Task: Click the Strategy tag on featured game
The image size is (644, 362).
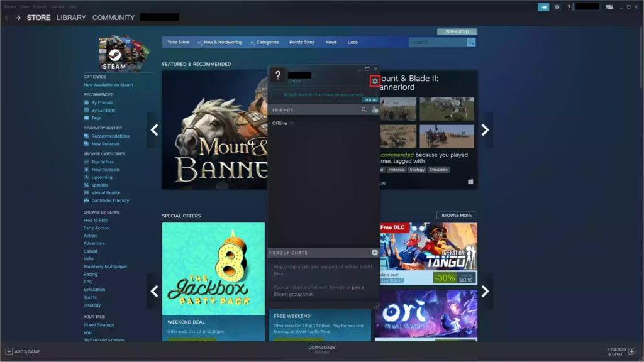Action: 417,170
